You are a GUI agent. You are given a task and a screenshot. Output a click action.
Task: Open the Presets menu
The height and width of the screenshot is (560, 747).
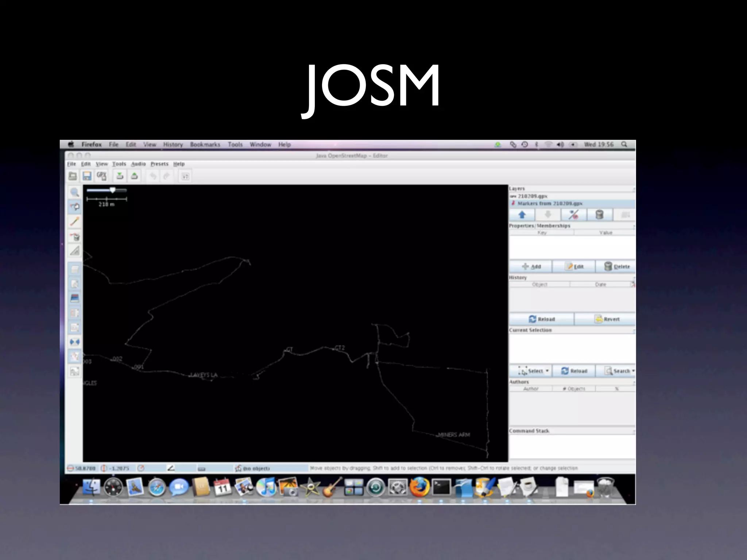159,164
